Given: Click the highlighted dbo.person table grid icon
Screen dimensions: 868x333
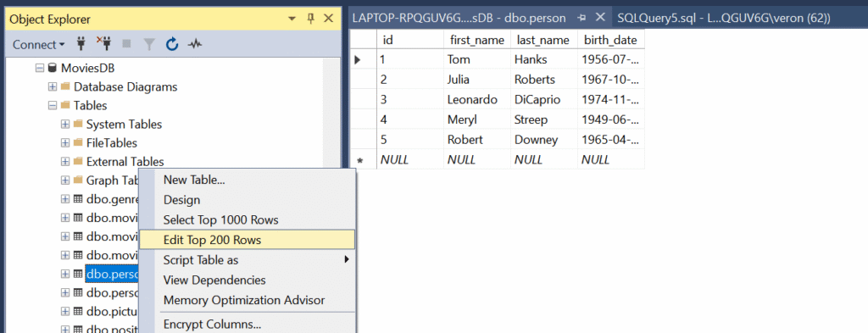Looking at the screenshot, I should point(78,274).
